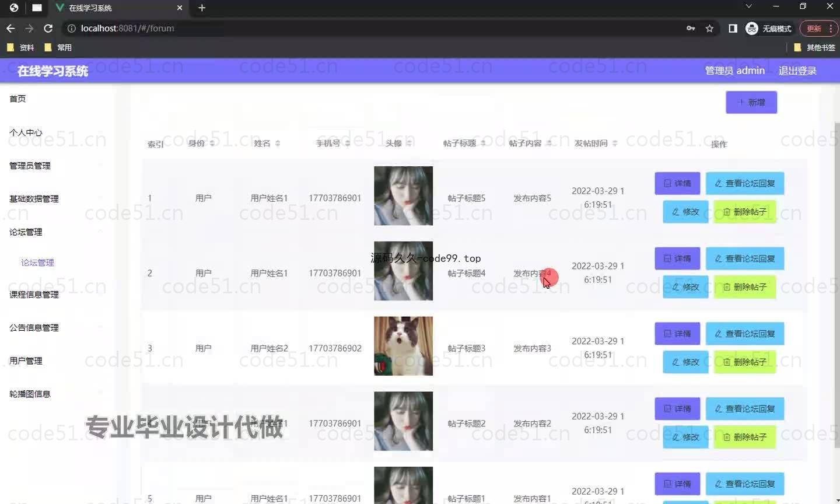
Task: Click the page vertical scrollbar
Action: click(x=837, y=285)
